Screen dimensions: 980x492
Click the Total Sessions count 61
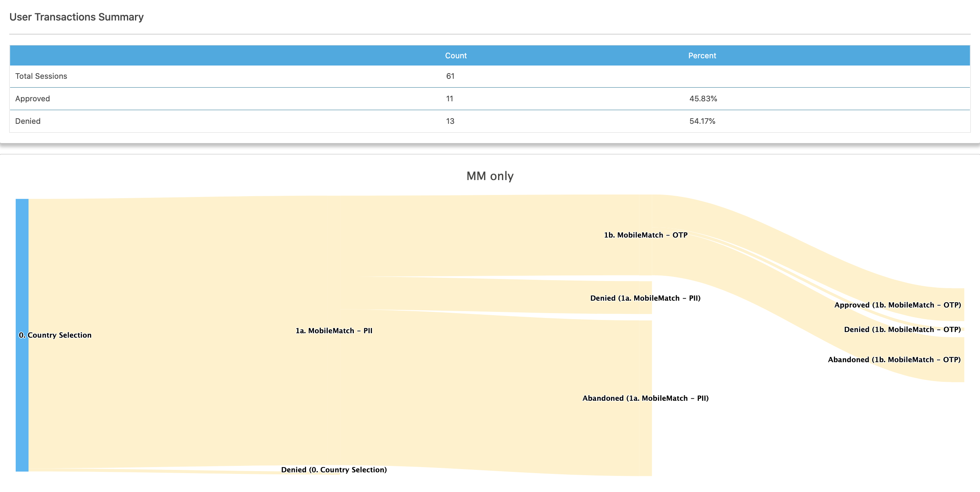450,76
